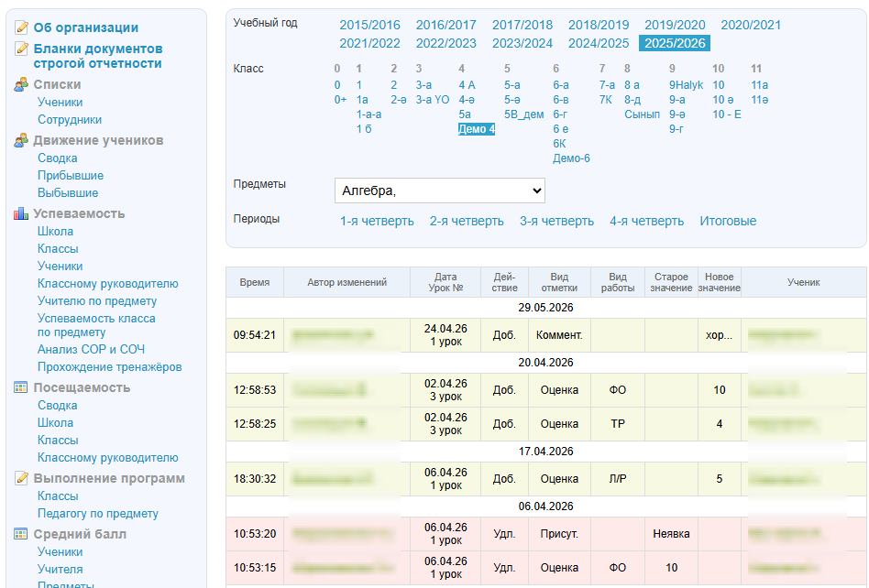869x588 pixels.
Task: Click the pencil icon near Выполнение программ
Action: [21, 478]
